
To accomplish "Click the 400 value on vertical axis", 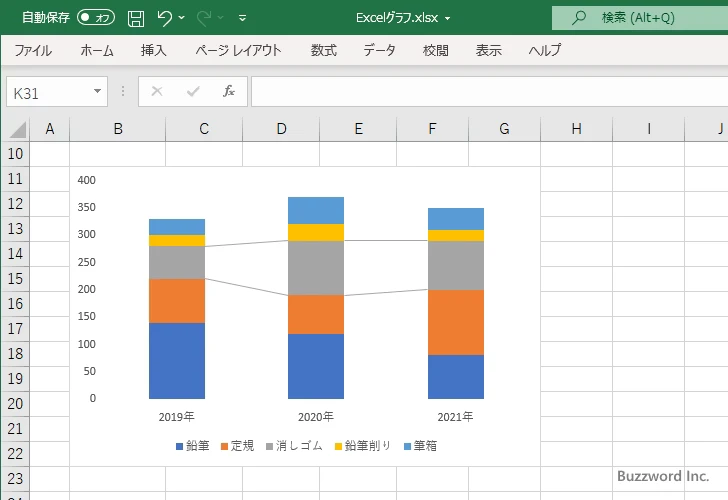I will coord(87,180).
